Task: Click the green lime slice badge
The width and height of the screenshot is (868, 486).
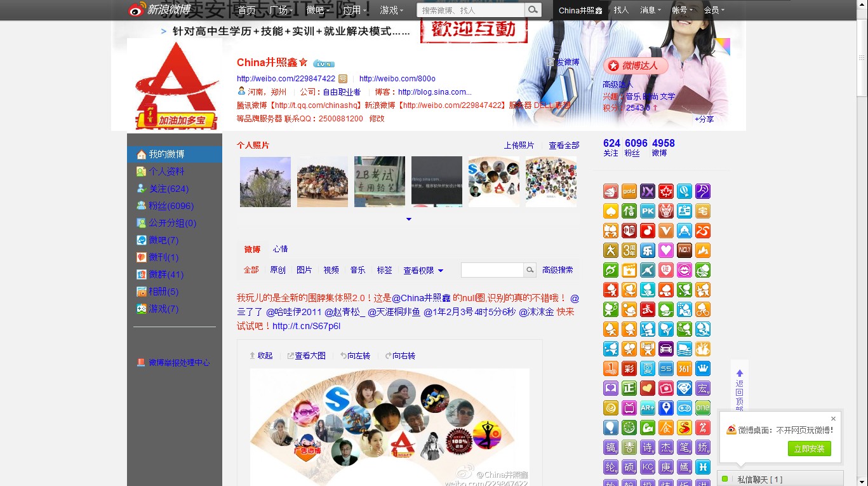Action: (x=629, y=428)
